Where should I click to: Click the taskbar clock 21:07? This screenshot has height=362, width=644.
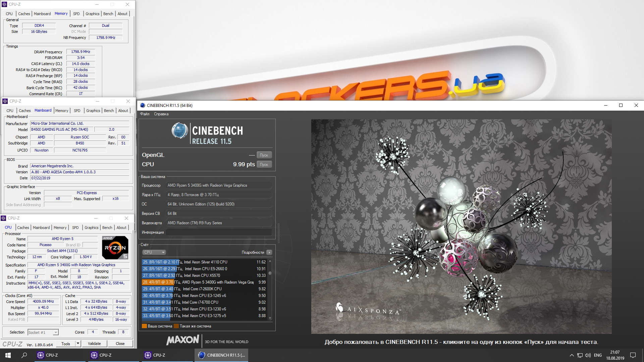coord(615,352)
